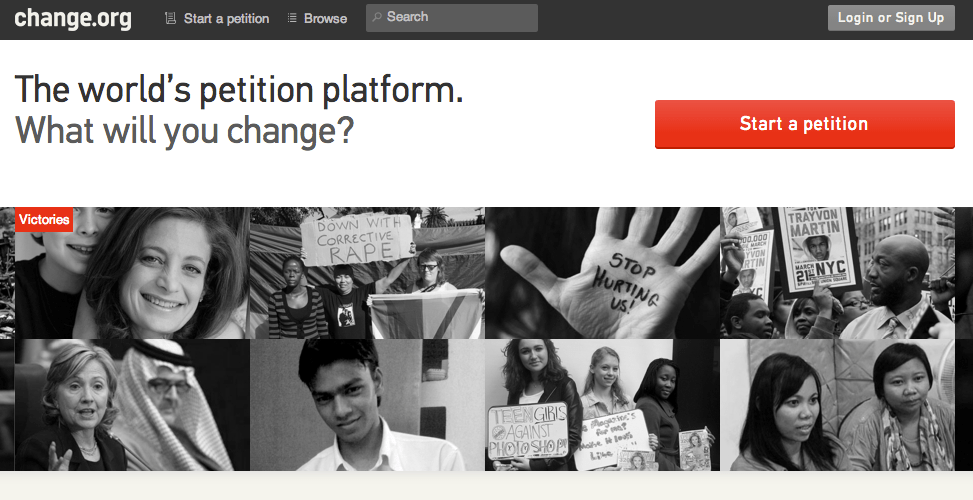Click the red Start a petition button

tap(804, 124)
